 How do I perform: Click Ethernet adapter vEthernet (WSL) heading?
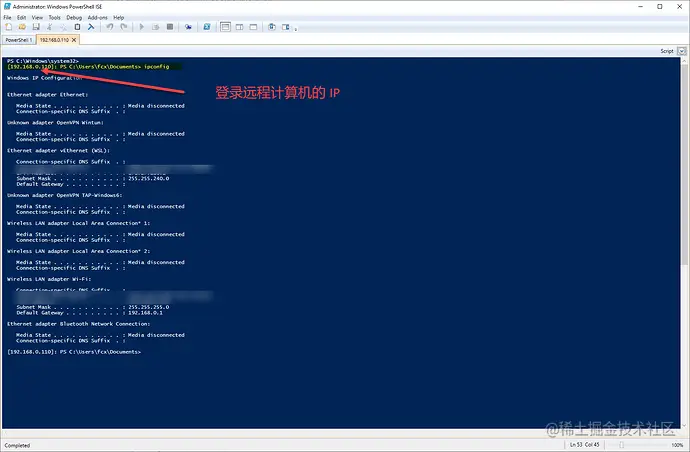tap(59, 151)
